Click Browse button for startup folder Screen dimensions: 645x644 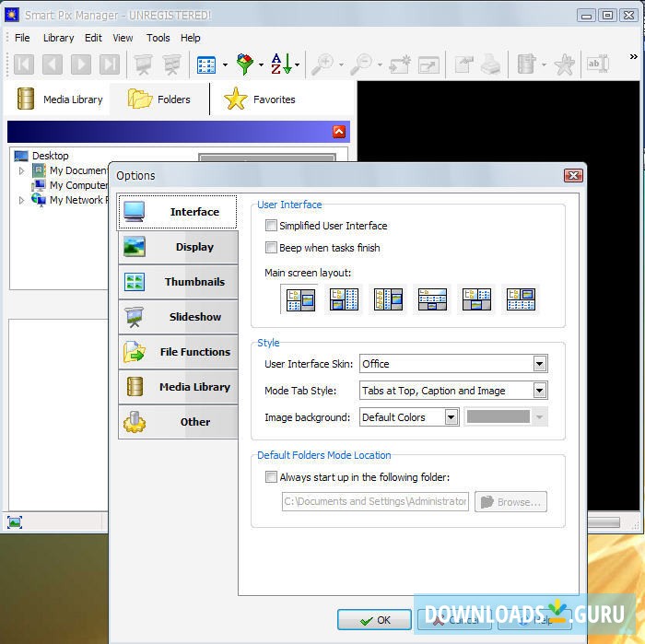(510, 502)
